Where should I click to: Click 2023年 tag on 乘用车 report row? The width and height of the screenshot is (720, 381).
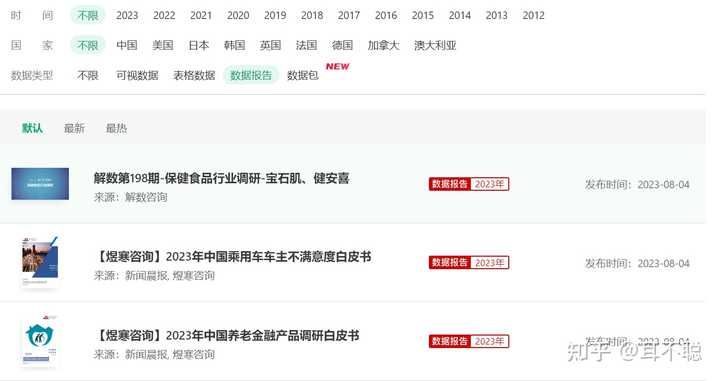489,263
